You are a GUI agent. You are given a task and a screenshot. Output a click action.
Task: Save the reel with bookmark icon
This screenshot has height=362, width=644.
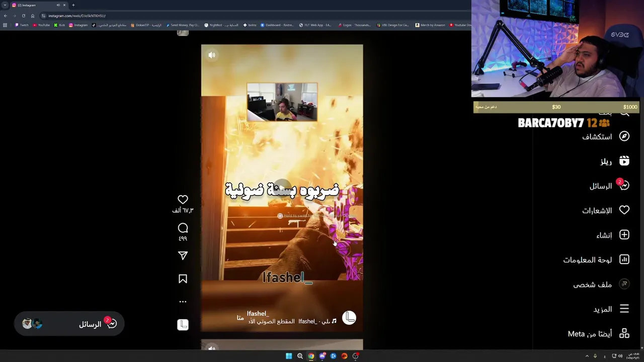click(183, 279)
